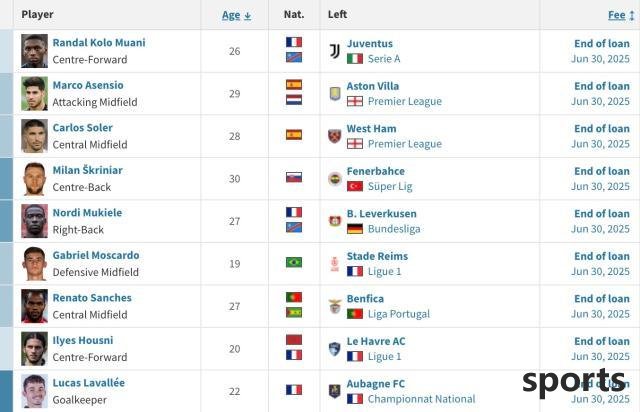Sort table by Age column
This screenshot has width=640, height=412.
[x=231, y=15]
